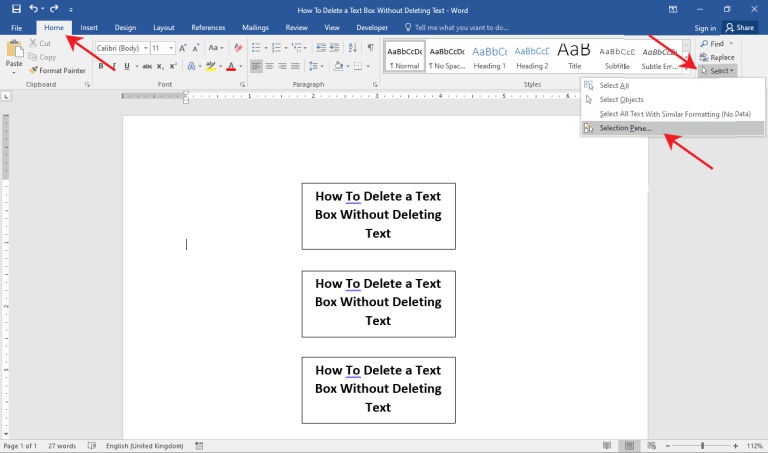Screen dimensions: 768x453
Task: Click the Tell me what you want field
Action: point(457,27)
